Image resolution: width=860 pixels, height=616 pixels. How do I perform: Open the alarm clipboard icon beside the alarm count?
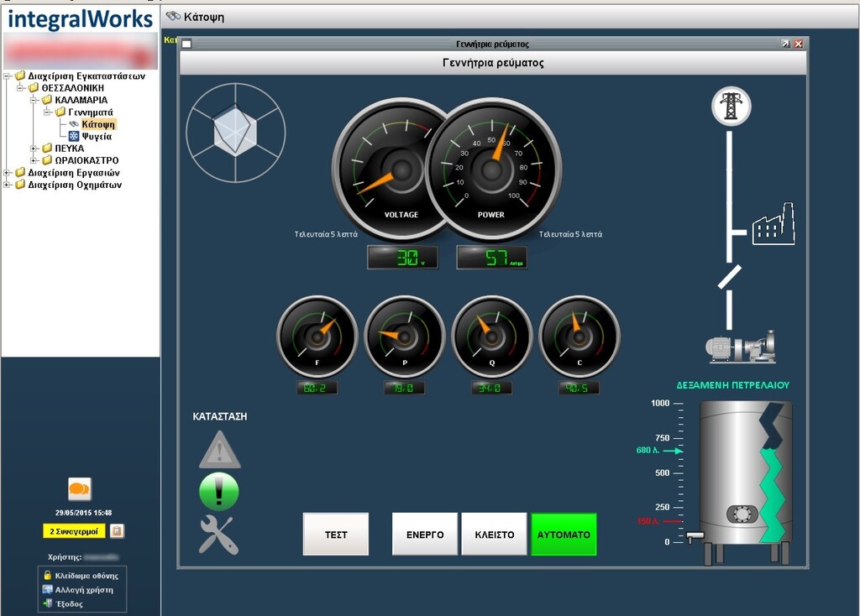pyautogui.click(x=117, y=531)
